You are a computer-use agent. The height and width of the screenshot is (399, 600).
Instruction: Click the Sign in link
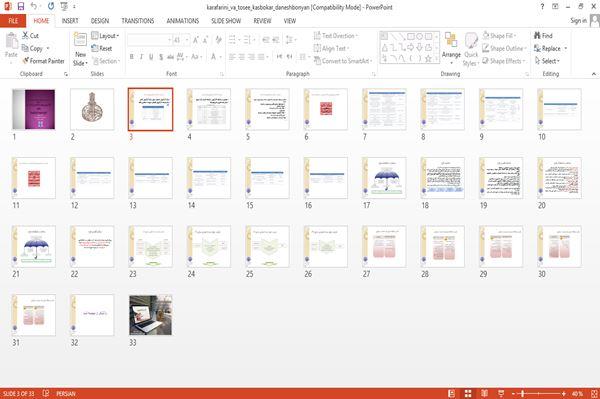578,20
